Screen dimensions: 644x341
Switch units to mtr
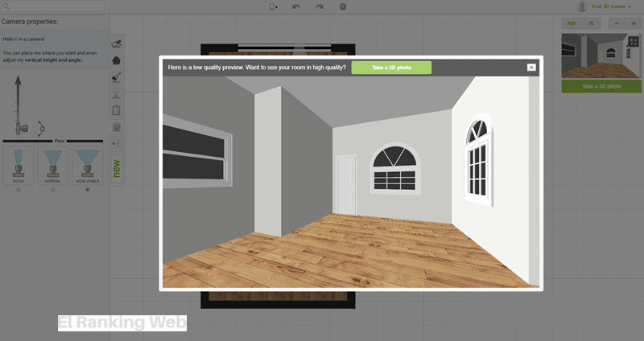click(x=572, y=23)
